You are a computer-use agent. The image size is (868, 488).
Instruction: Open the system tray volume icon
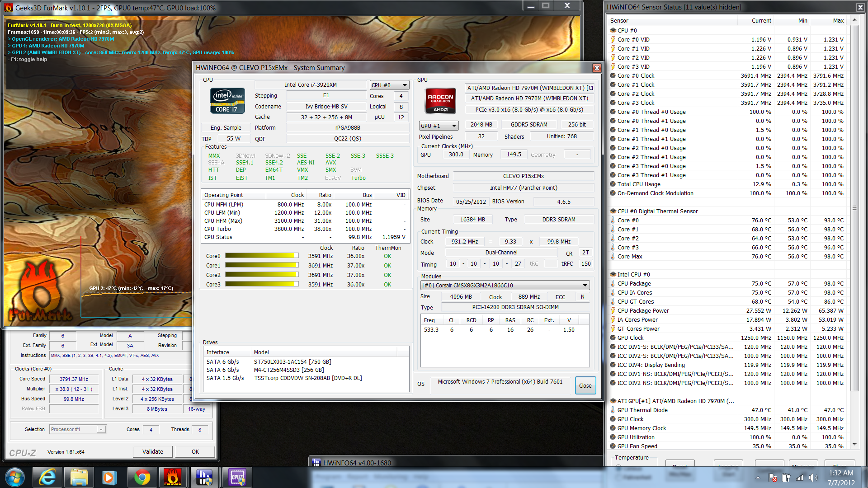pos(813,478)
